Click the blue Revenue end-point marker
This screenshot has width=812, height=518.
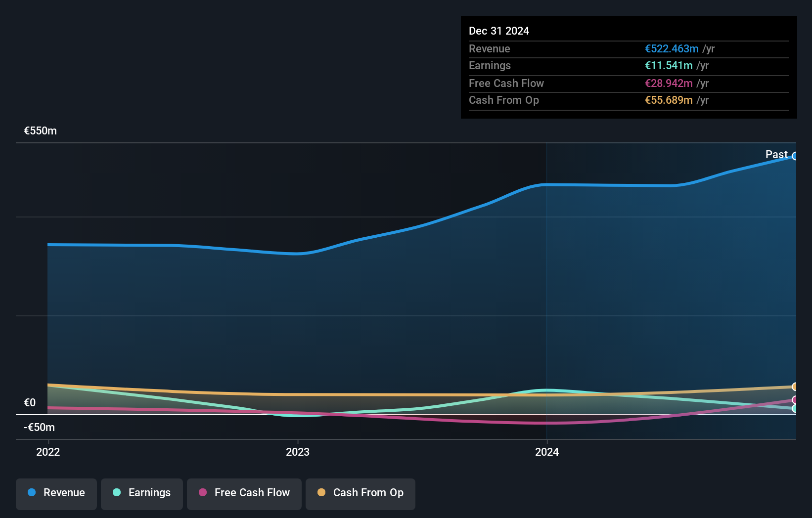tap(795, 156)
